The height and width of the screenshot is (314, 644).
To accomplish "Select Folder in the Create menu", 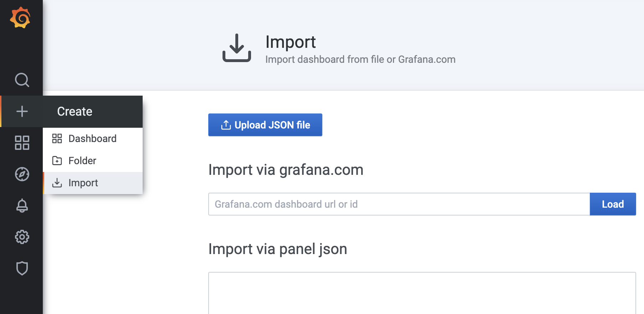I will pyautogui.click(x=93, y=161).
